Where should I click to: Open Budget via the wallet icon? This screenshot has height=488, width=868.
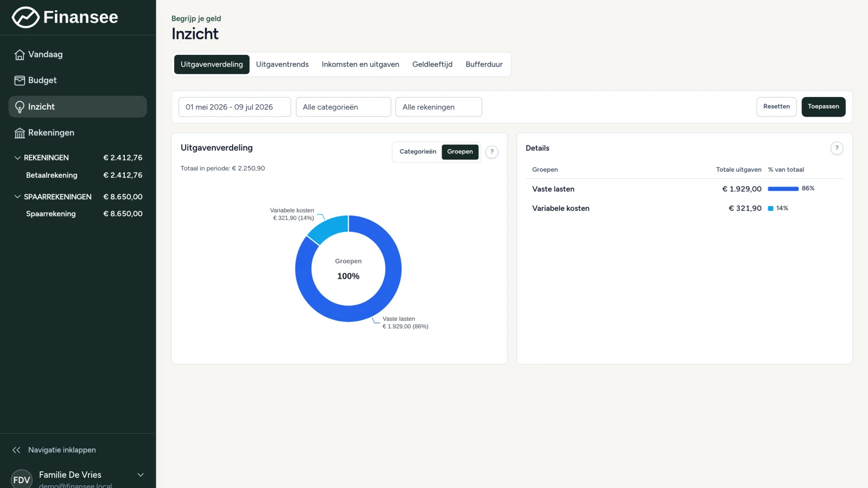point(20,80)
